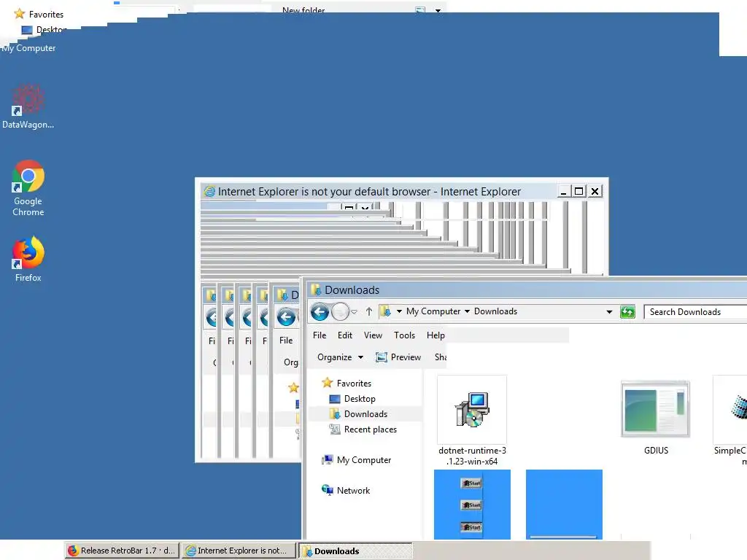Select the dotnet-runtime-3.1.23-win-x64 installer file
The width and height of the screenshot is (747, 560).
[x=472, y=421]
